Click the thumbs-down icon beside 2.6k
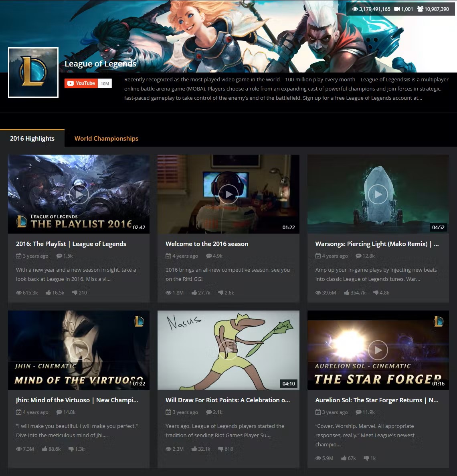The width and height of the screenshot is (457, 476). tap(221, 292)
